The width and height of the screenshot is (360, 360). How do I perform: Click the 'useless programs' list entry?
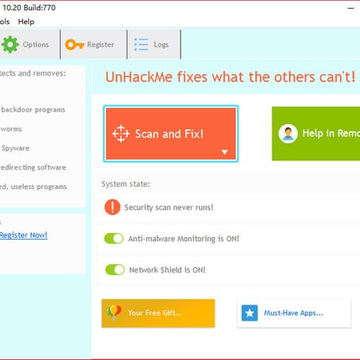tap(39, 187)
